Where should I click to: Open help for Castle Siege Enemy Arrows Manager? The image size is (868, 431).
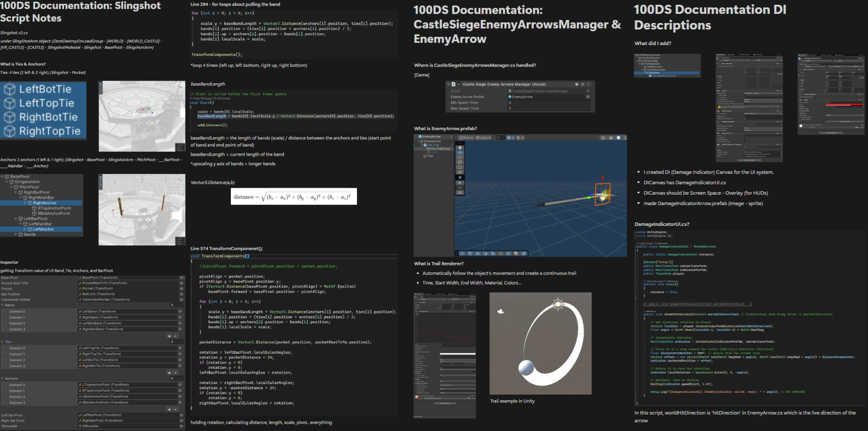(x=577, y=84)
